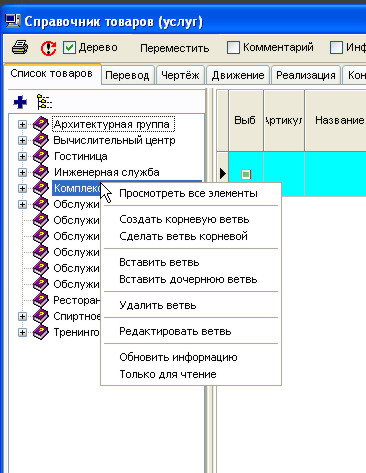Expand the Вычислительный центр branch
The image size is (366, 473).
click(x=22, y=141)
